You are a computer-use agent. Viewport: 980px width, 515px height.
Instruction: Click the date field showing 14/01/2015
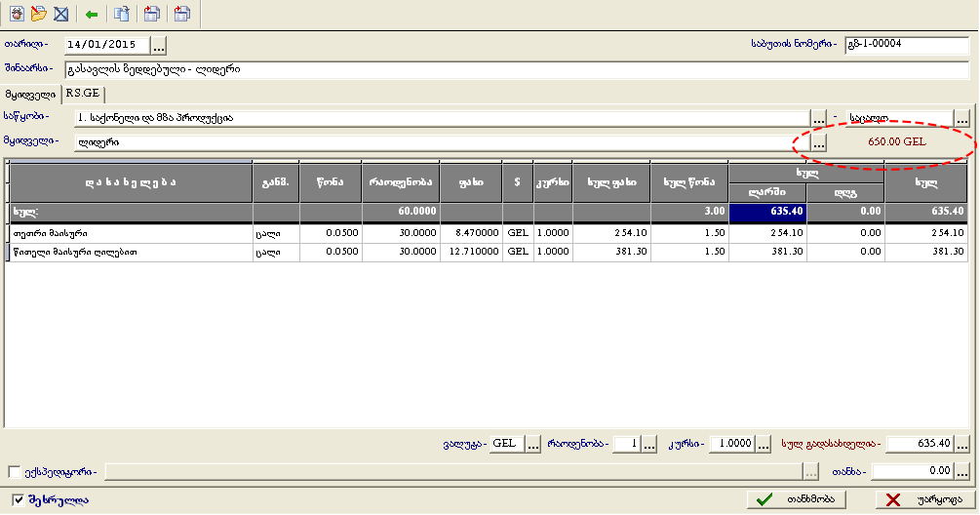click(x=107, y=45)
